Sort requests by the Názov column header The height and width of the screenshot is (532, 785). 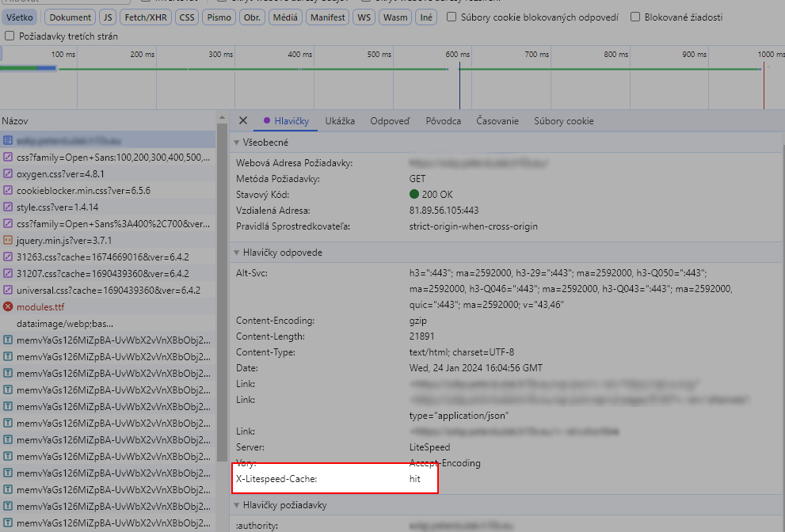[15, 121]
